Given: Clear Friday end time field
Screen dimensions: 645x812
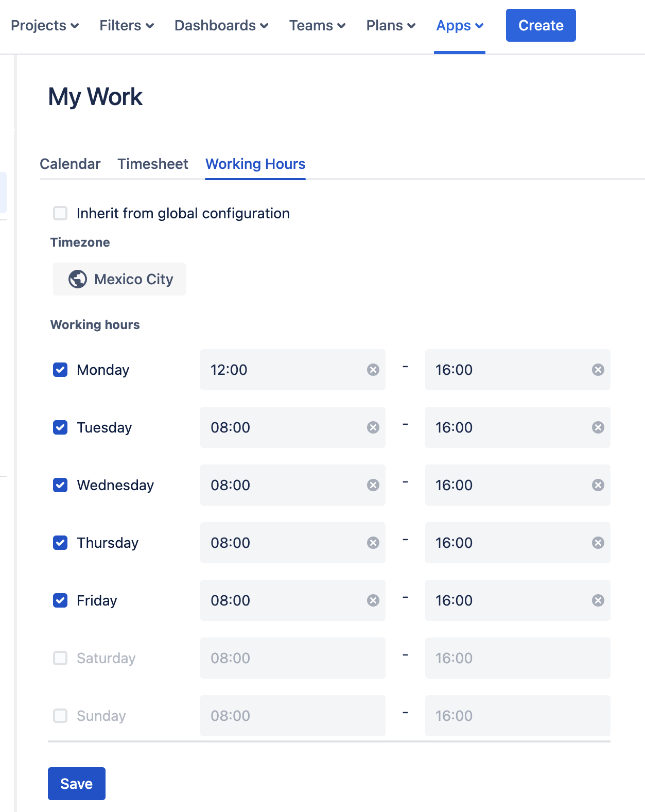Looking at the screenshot, I should (598, 600).
